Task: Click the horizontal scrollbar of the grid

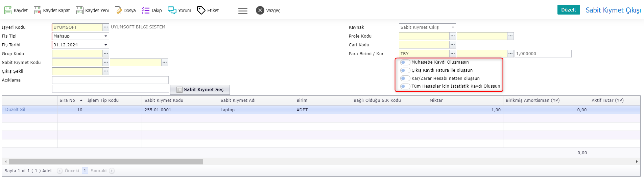Action: 106,162
